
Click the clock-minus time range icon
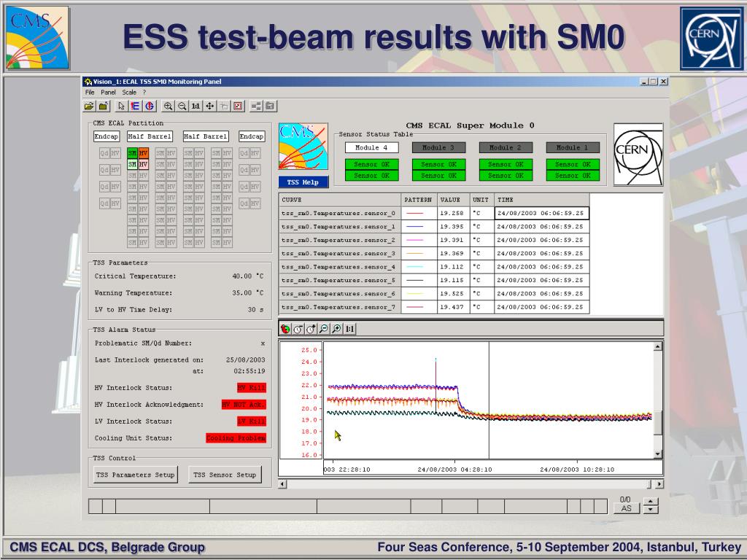[298, 329]
